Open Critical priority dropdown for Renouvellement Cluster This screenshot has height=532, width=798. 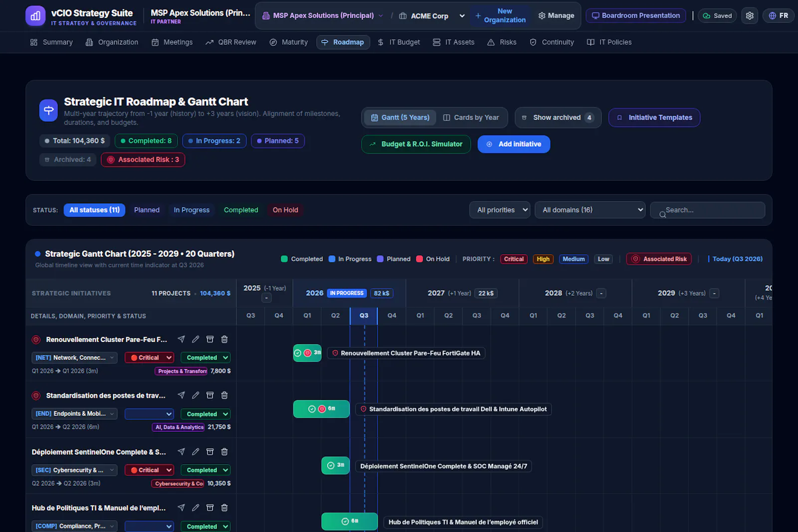click(149, 357)
